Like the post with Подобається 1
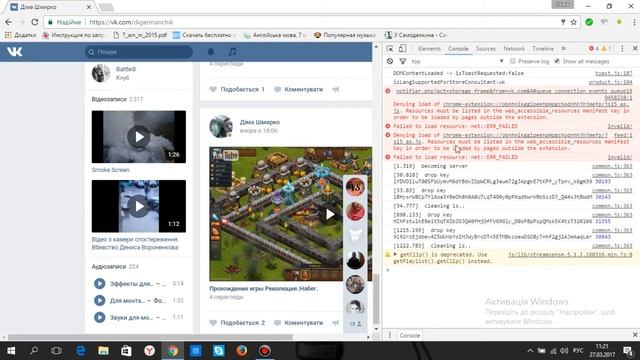640x360 pixels. point(237,89)
